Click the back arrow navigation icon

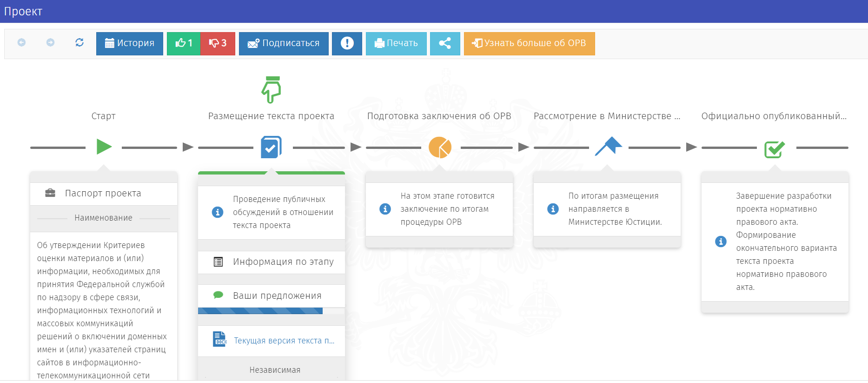coord(21,43)
